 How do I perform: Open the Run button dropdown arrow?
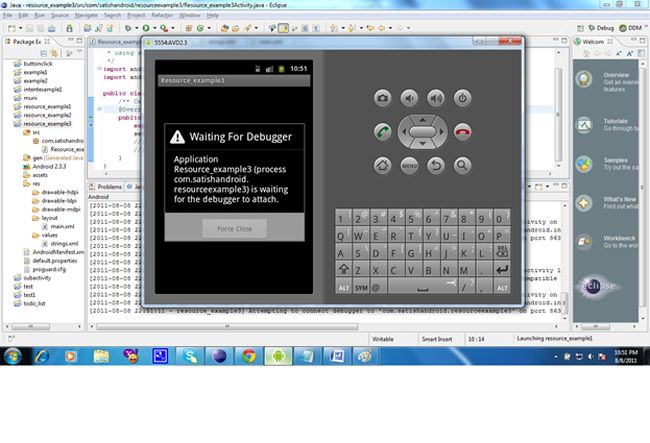pos(154,28)
